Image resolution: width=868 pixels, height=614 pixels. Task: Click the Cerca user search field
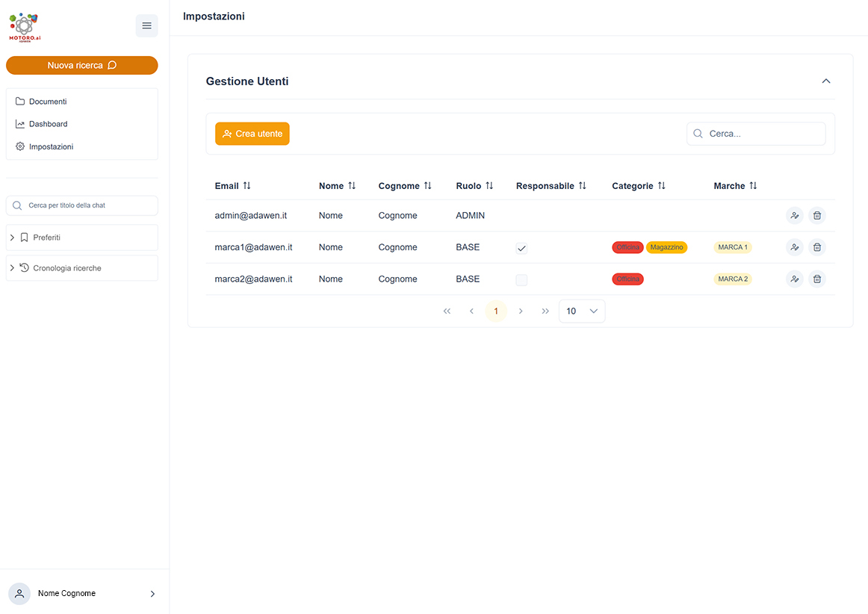756,134
